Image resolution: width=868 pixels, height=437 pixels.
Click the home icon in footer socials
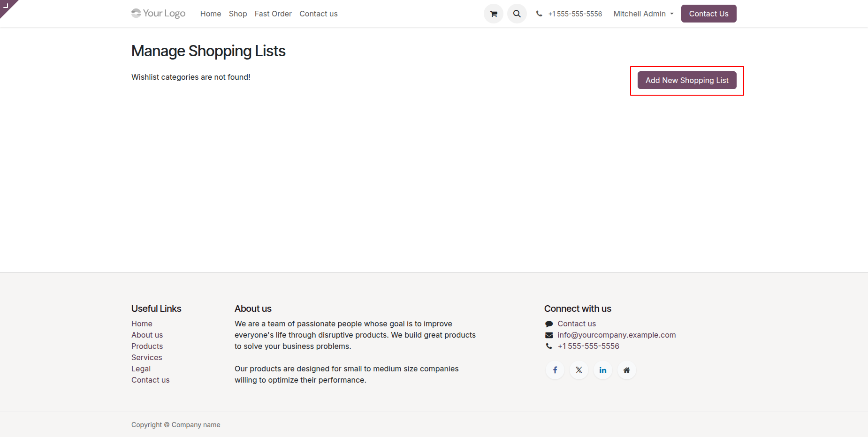coord(627,370)
